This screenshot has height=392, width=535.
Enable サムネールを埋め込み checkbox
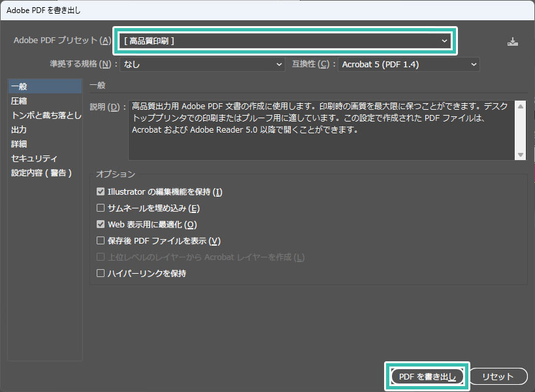(101, 208)
